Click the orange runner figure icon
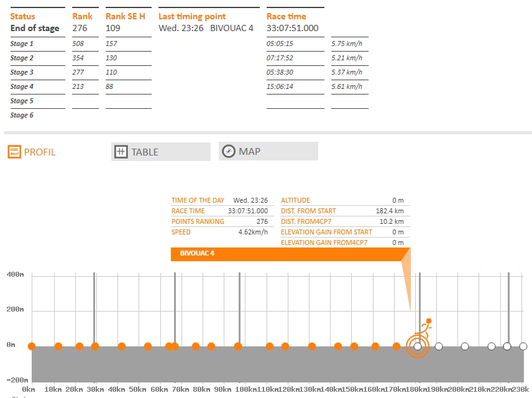Screen dimensions: 532x398 [425, 327]
